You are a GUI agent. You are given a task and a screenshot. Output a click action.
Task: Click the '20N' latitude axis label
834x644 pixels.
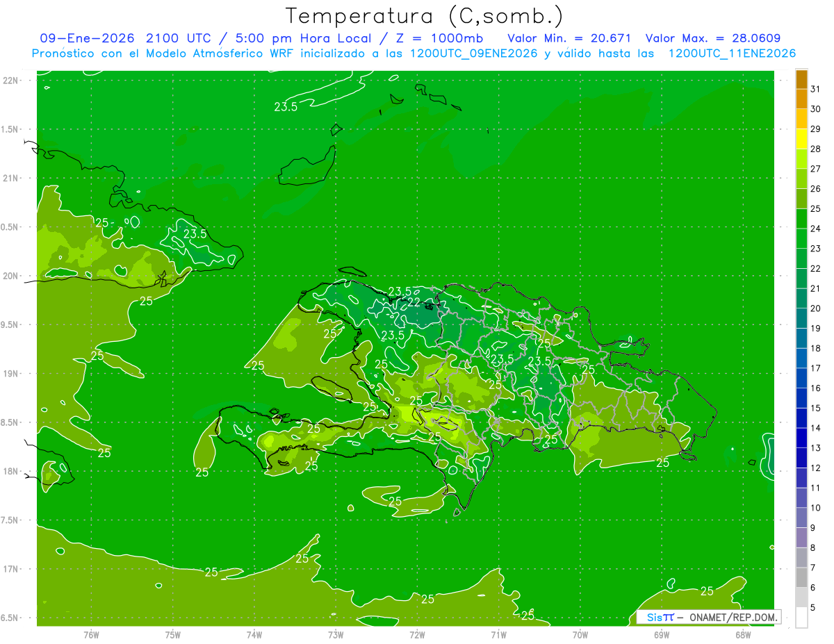pyautogui.click(x=11, y=276)
